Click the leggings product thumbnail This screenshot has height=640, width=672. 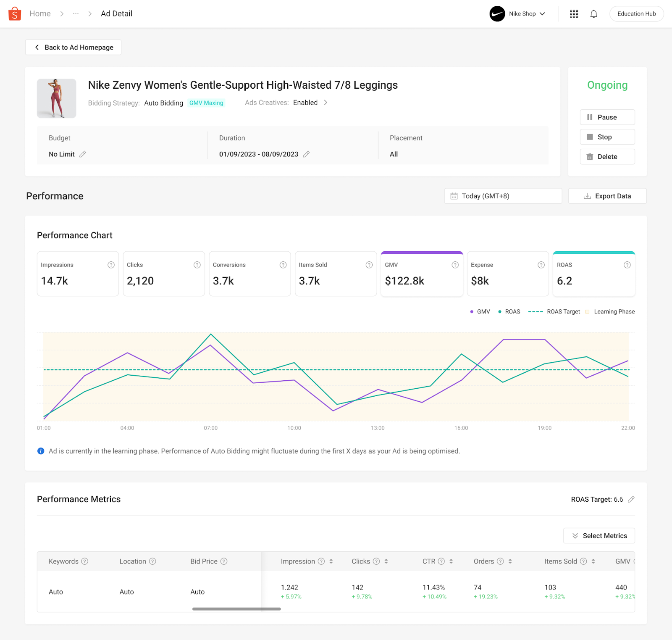click(x=57, y=98)
